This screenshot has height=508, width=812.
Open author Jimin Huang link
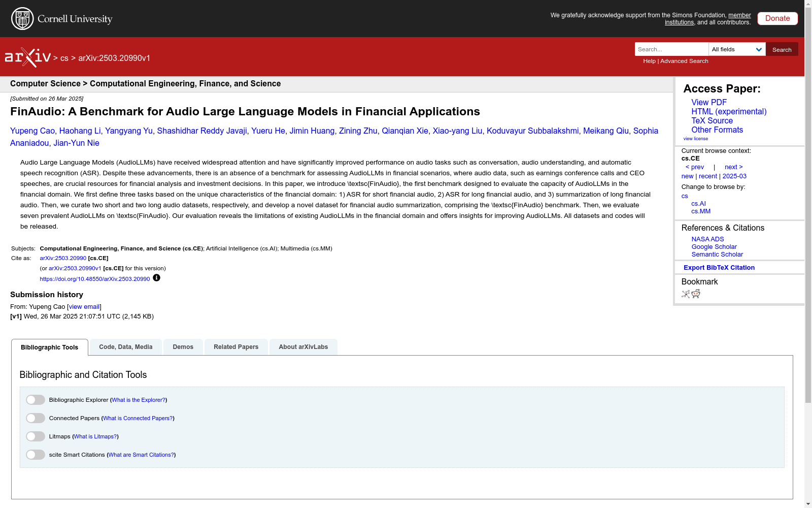click(312, 131)
